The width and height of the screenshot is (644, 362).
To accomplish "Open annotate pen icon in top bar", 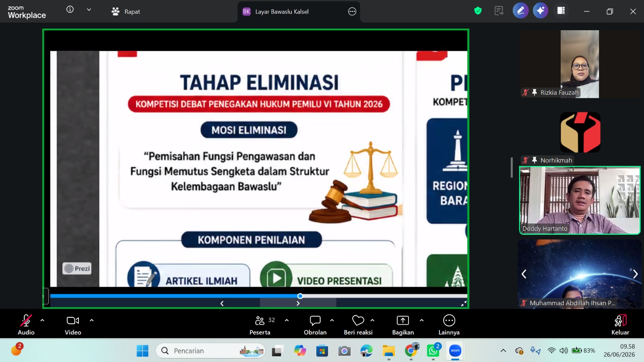I will 520,11.
